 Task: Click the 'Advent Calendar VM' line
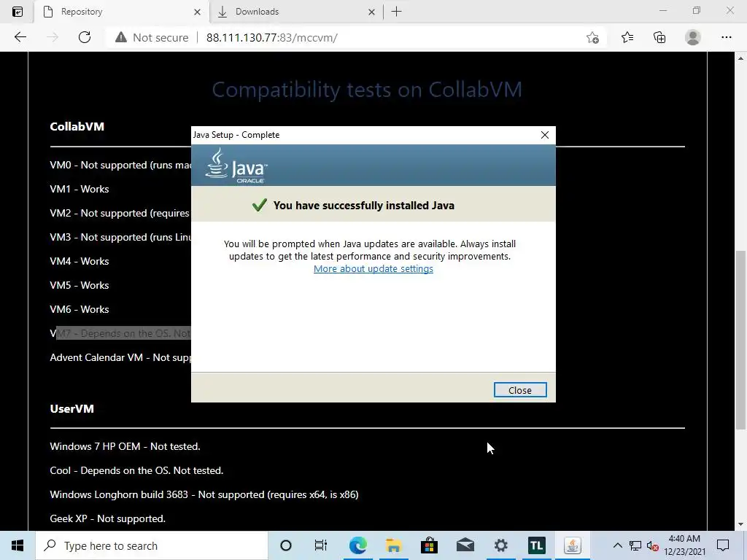[120, 357]
